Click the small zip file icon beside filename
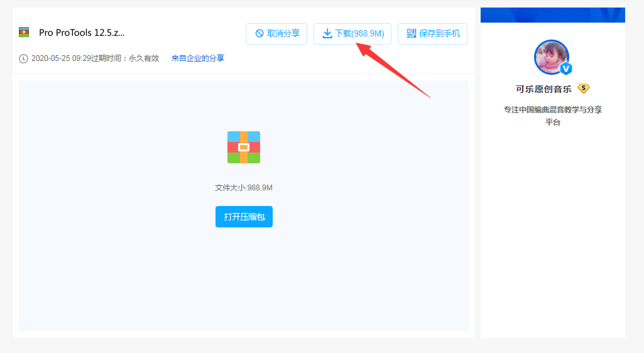Viewport: 644px width, 353px height. tap(24, 33)
